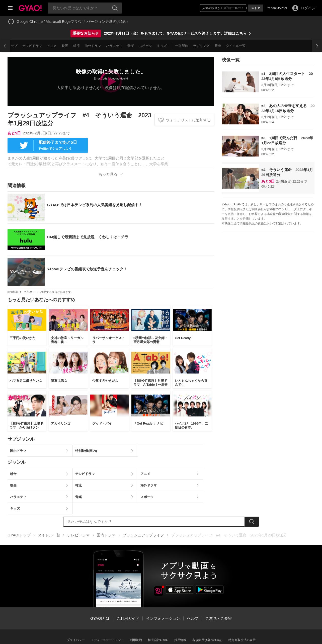Screen dimensions: 322x644
Task: Open ヘルプ footer link
Action: click(193, 618)
